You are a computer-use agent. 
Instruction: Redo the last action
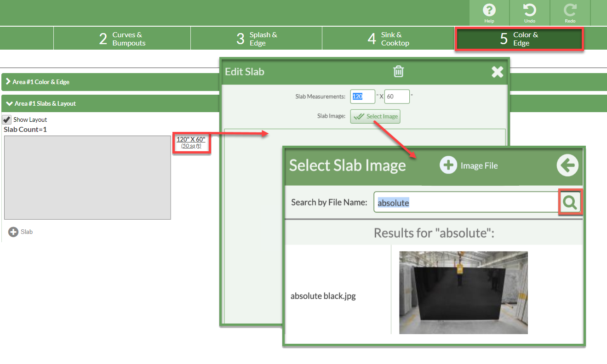click(570, 12)
